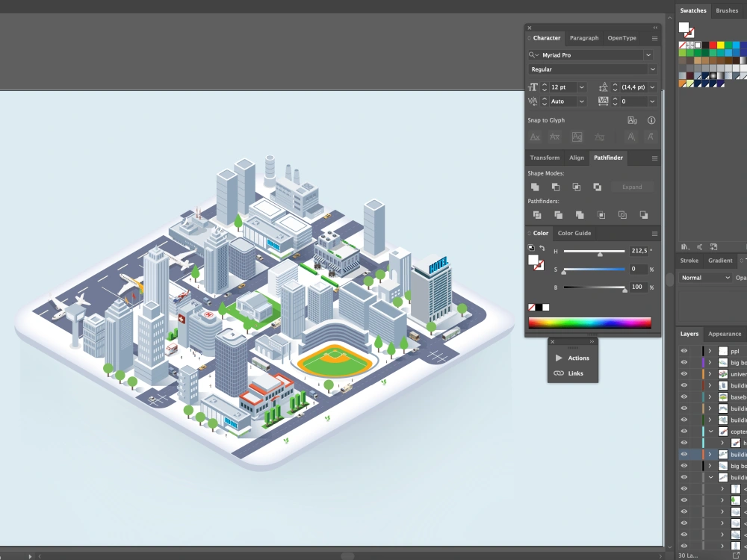Click the S saturation slider in Color panel
This screenshot has width=747, height=560.
pyautogui.click(x=594, y=270)
